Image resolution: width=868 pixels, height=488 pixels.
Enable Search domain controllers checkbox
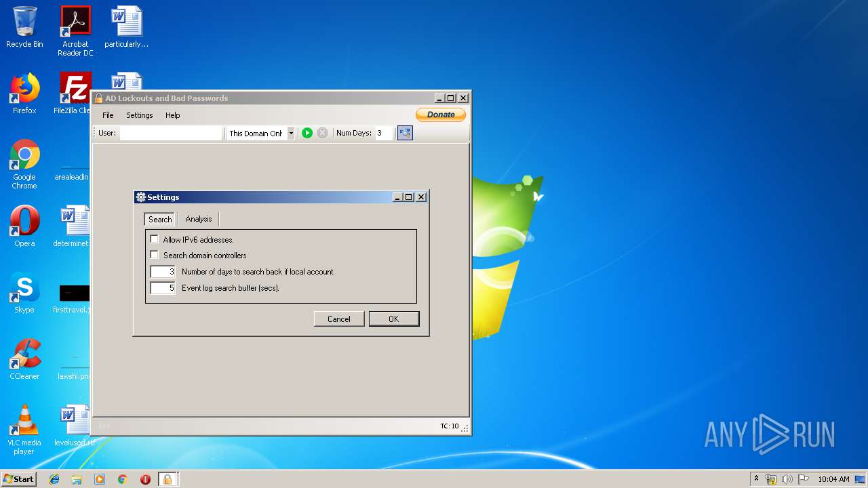pos(155,255)
